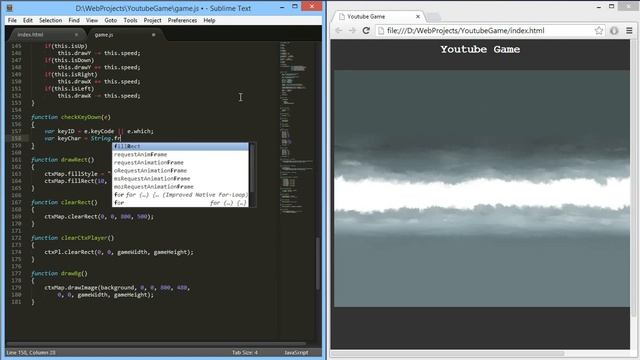The width and height of the screenshot is (640, 360).
Task: Maximize the Sublime Text window
Action: 295,7
